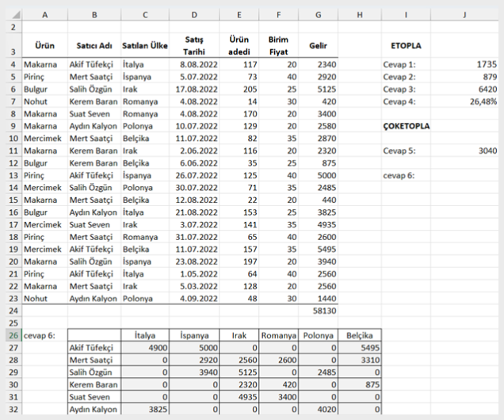This screenshot has width=504, height=420.
Task: Select revenue 5125 in row 6
Action: (318, 89)
